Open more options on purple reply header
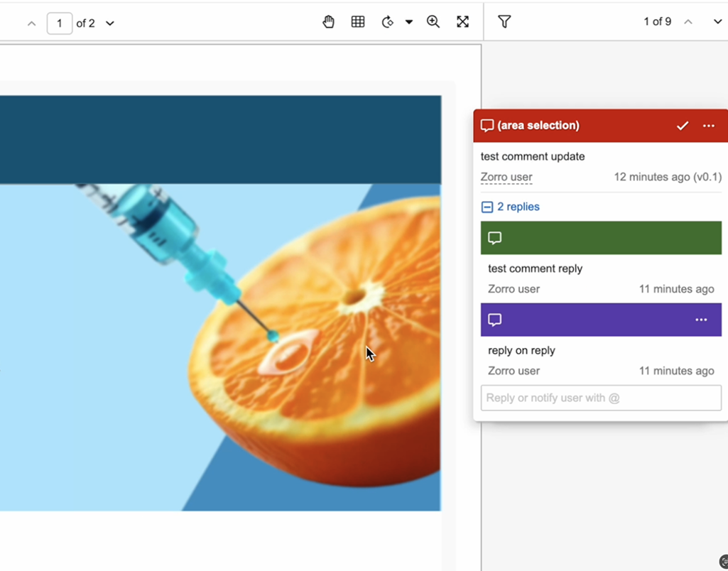The image size is (728, 571). (x=701, y=320)
